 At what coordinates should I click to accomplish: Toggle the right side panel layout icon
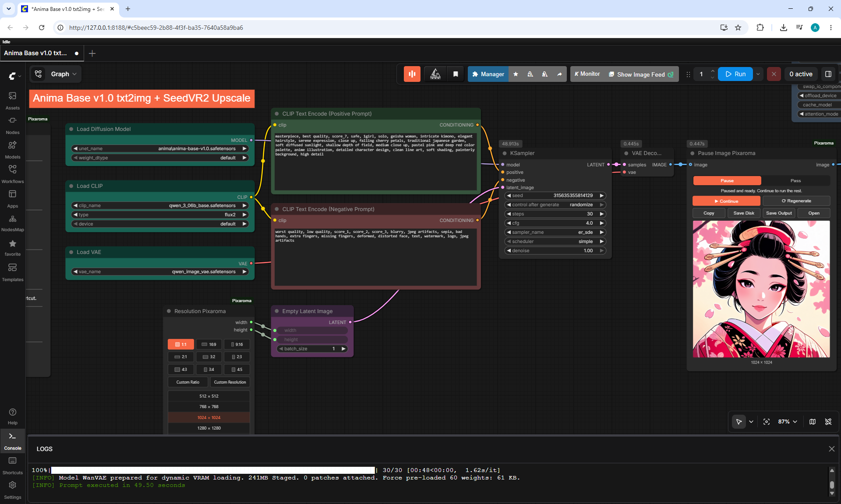(x=828, y=74)
